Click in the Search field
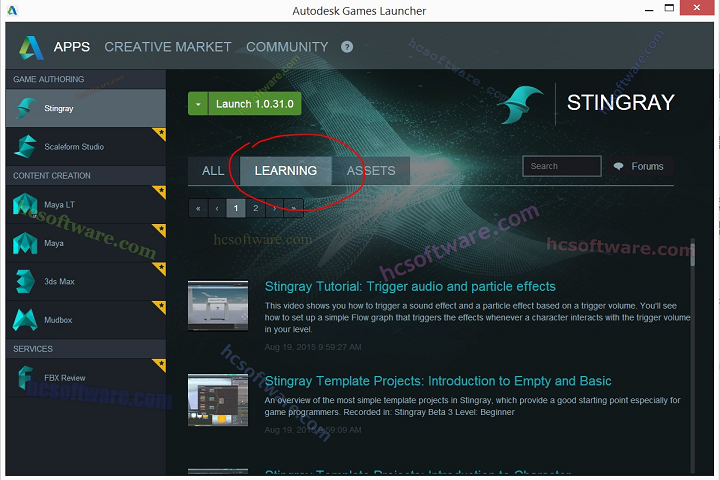The image size is (720, 480). [x=562, y=166]
